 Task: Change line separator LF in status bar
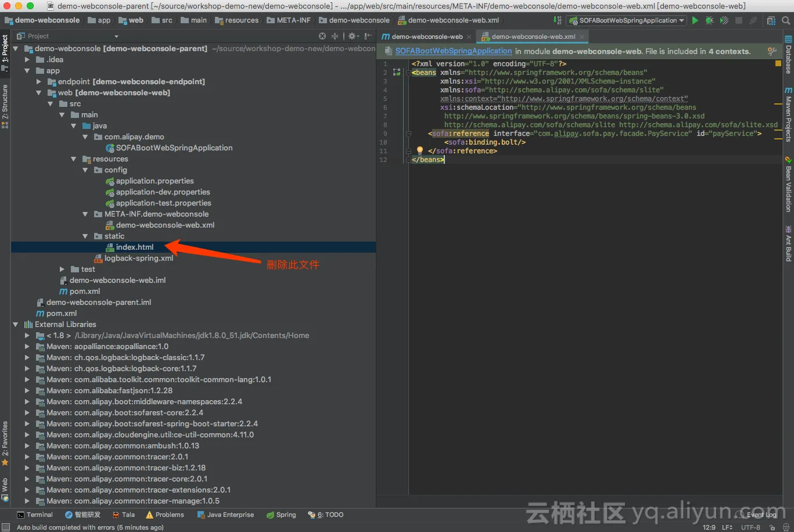point(727,527)
